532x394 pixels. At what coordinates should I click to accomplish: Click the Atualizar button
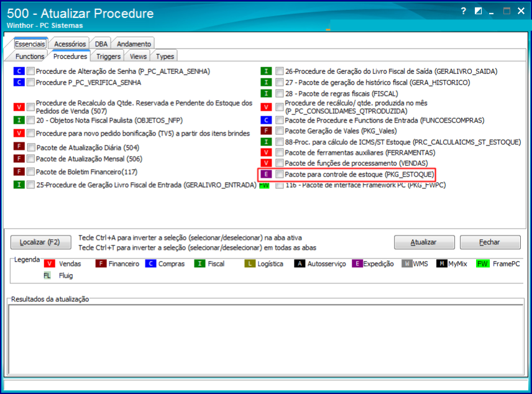click(424, 242)
